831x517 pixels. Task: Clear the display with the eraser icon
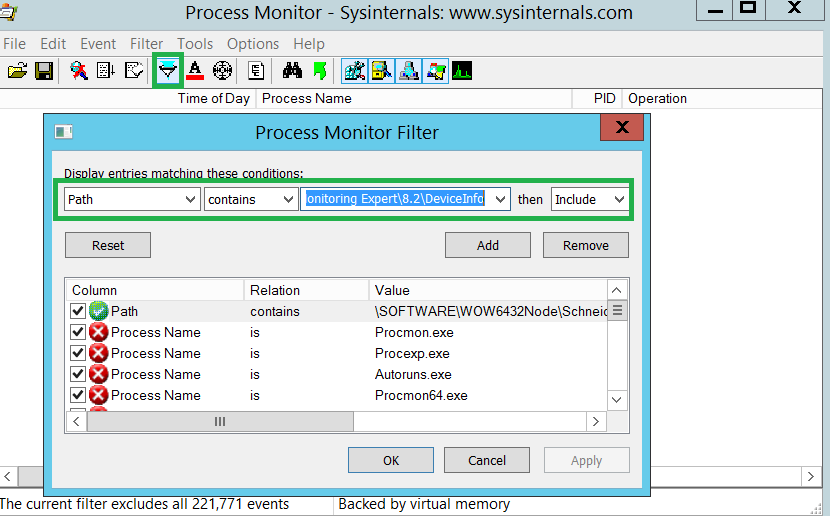tap(134, 70)
